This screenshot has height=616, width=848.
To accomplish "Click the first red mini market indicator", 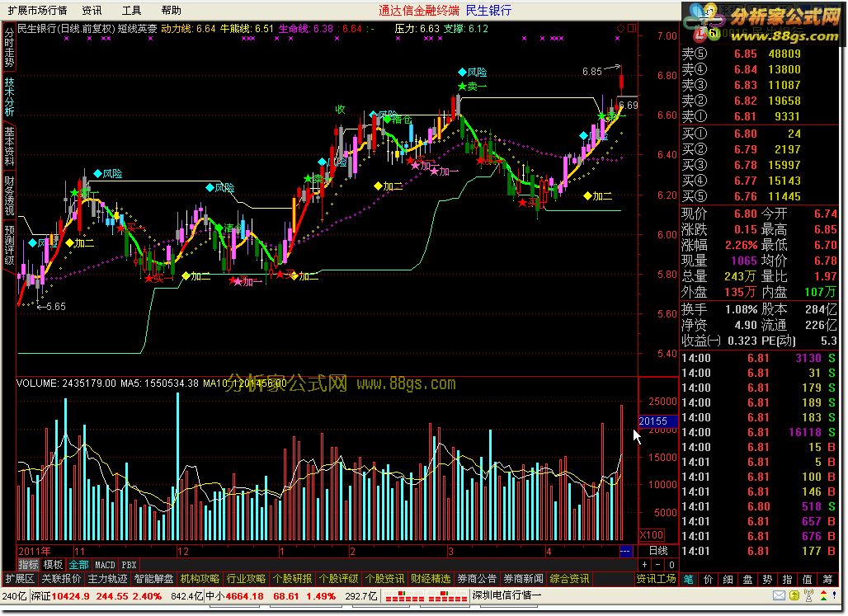I will [x=404, y=596].
